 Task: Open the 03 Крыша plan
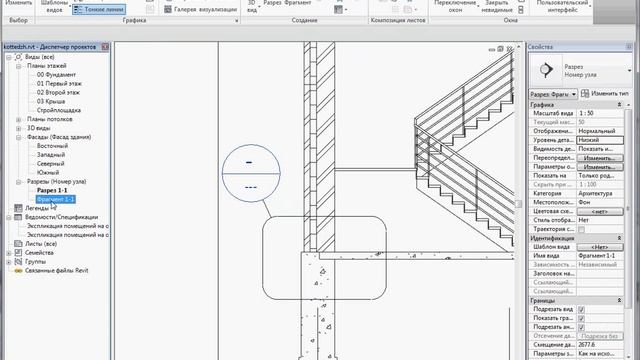click(51, 102)
